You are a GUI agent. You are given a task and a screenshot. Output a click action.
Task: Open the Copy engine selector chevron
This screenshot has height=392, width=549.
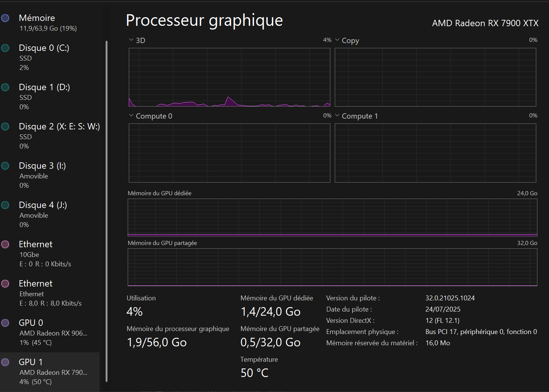[337, 40]
